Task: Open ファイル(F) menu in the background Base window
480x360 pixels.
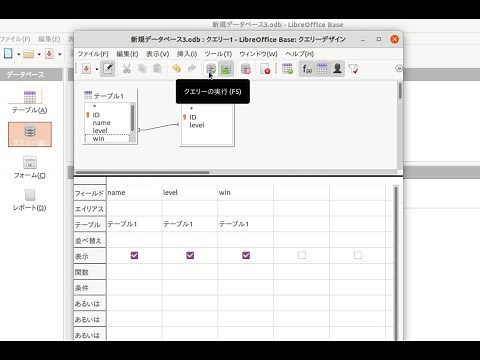Action: coord(15,39)
